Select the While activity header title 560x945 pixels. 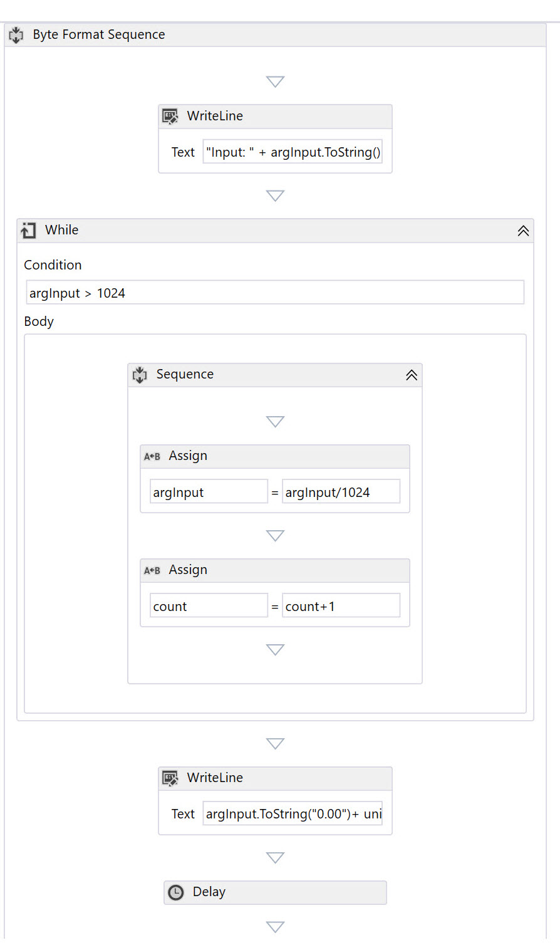pyautogui.click(x=62, y=230)
